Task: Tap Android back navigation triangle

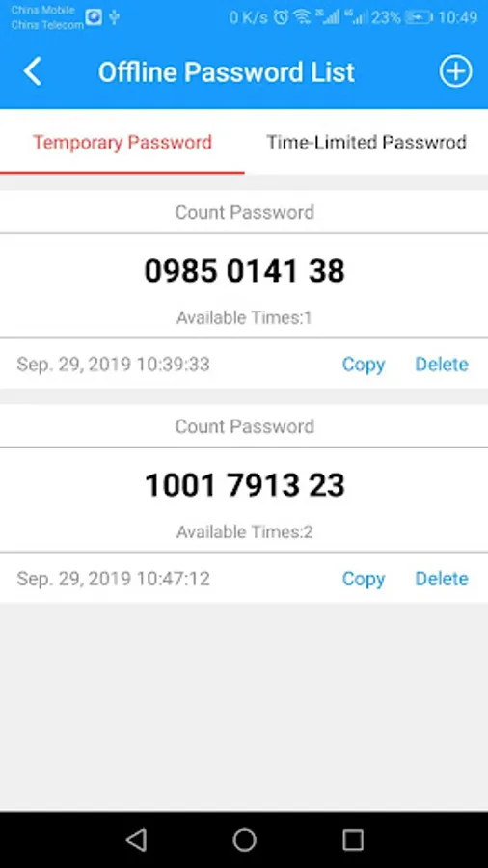Action: (x=136, y=840)
